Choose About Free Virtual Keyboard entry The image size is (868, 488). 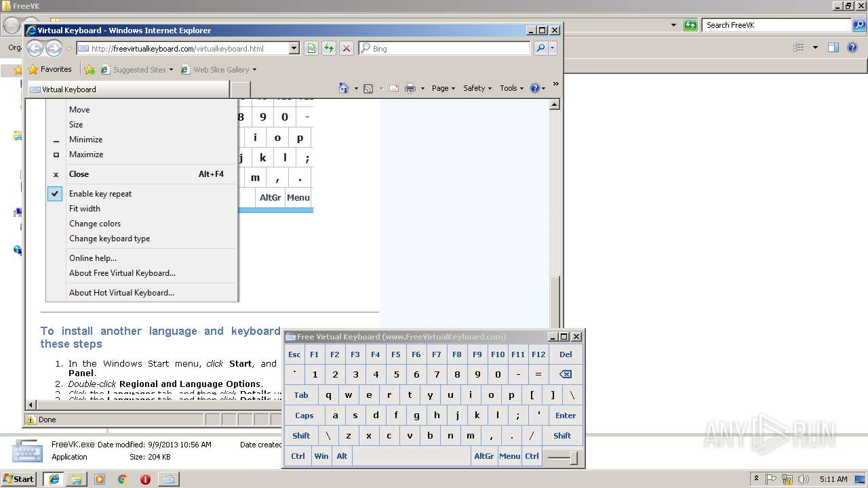point(122,273)
